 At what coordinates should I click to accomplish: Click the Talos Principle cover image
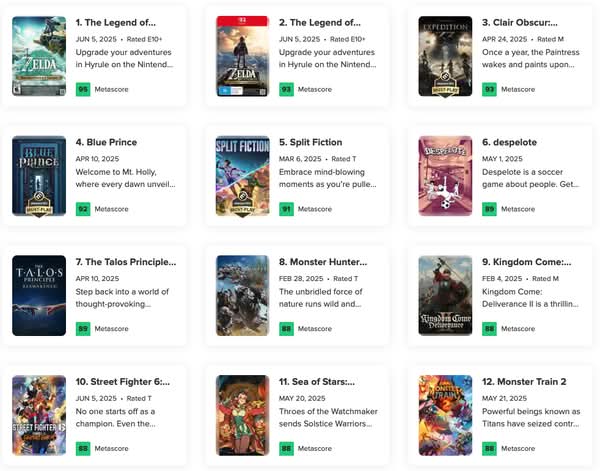[39, 296]
